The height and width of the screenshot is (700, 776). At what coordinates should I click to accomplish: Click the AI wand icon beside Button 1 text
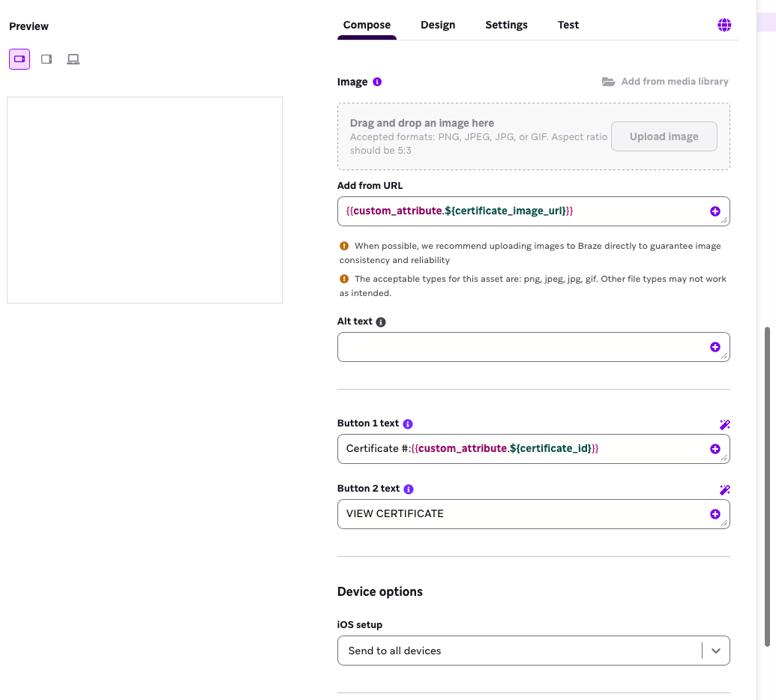coord(724,424)
